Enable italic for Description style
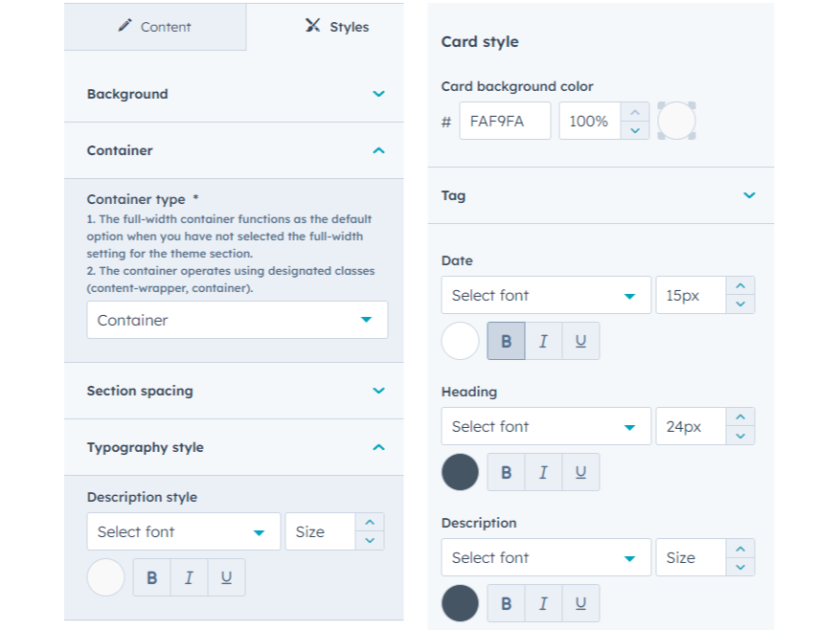840x630 pixels. [x=189, y=578]
